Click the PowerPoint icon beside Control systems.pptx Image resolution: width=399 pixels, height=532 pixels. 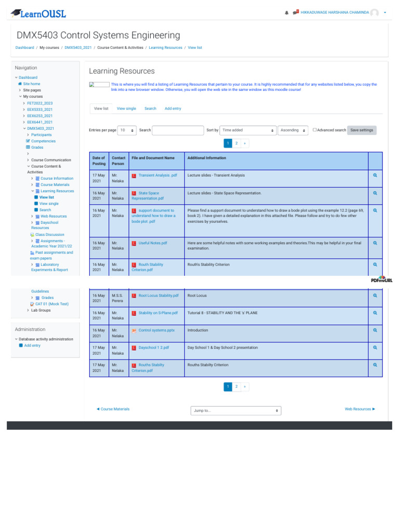pyautogui.click(x=134, y=330)
